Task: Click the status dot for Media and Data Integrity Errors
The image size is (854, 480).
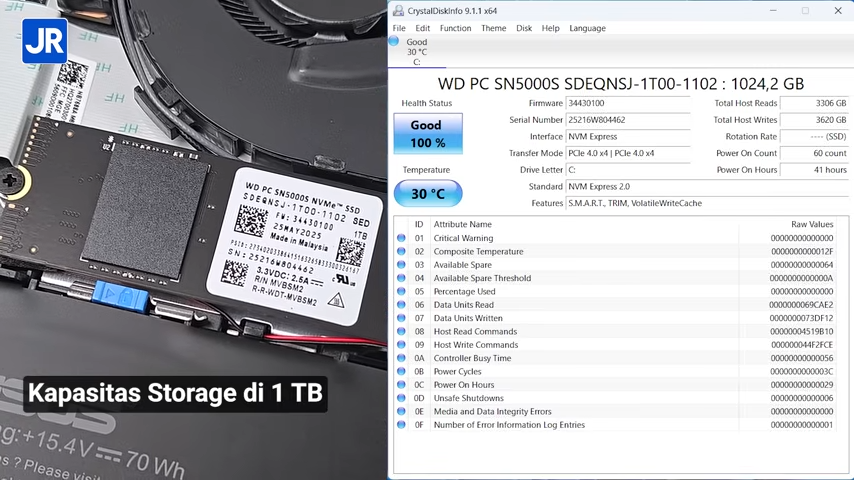Action: click(x=401, y=411)
